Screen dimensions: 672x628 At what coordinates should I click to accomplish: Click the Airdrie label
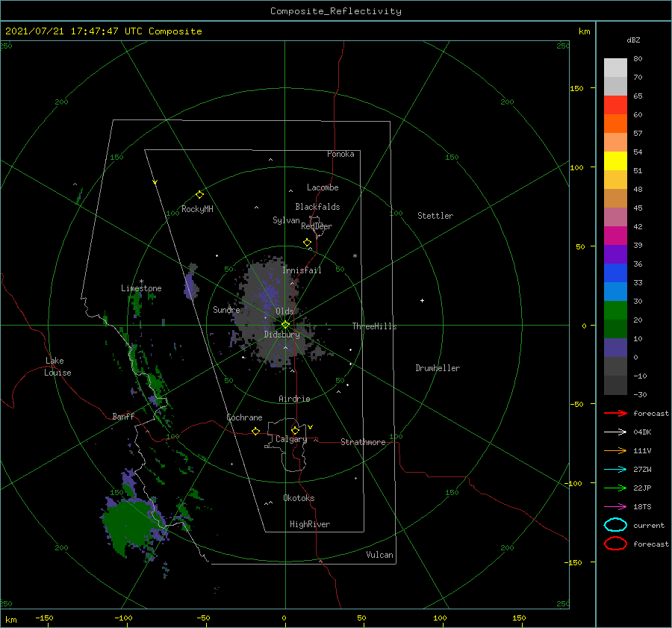pyautogui.click(x=294, y=399)
